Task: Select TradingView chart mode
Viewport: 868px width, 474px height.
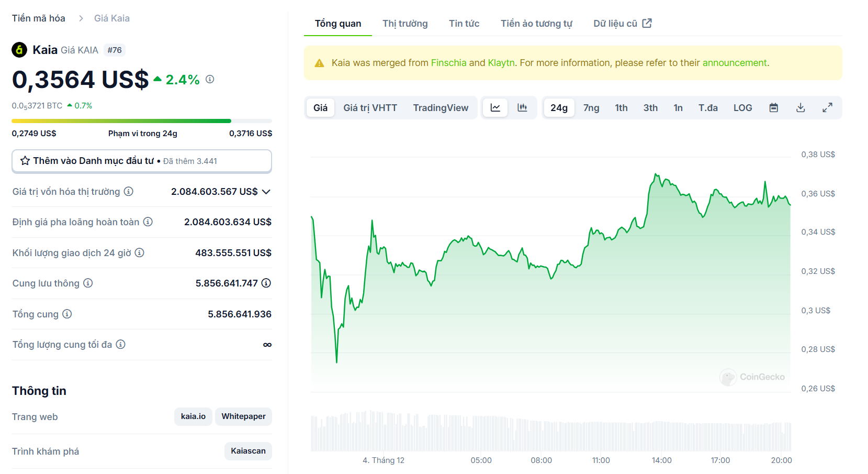Action: tap(441, 108)
